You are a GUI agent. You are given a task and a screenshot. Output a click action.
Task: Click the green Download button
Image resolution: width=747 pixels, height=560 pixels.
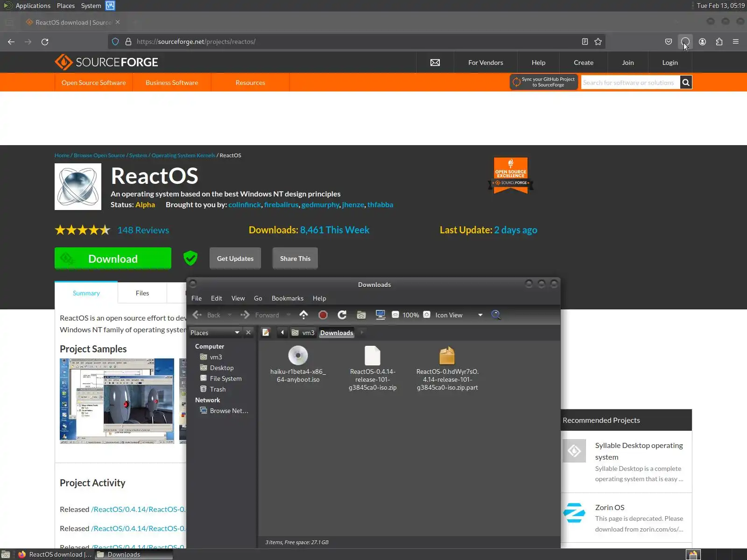click(x=113, y=259)
